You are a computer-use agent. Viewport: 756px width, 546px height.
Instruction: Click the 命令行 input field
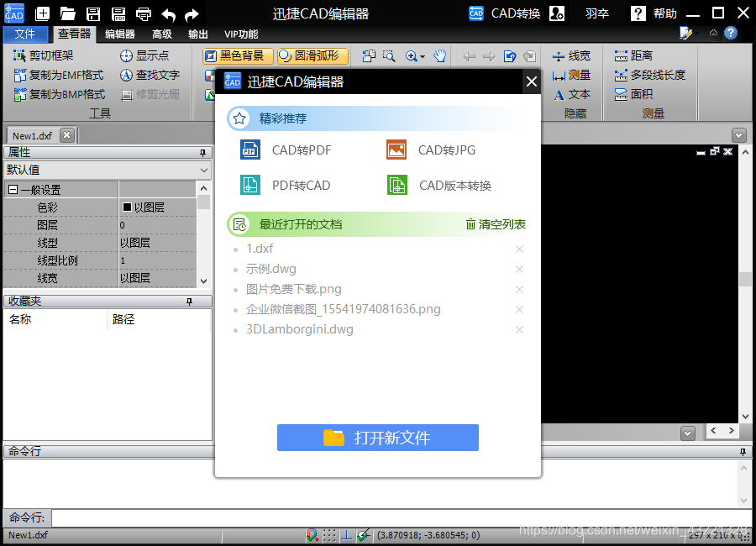click(402, 518)
